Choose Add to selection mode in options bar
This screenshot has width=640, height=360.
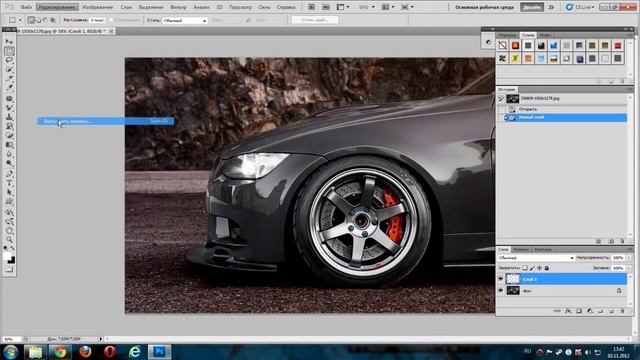pyautogui.click(x=38, y=20)
